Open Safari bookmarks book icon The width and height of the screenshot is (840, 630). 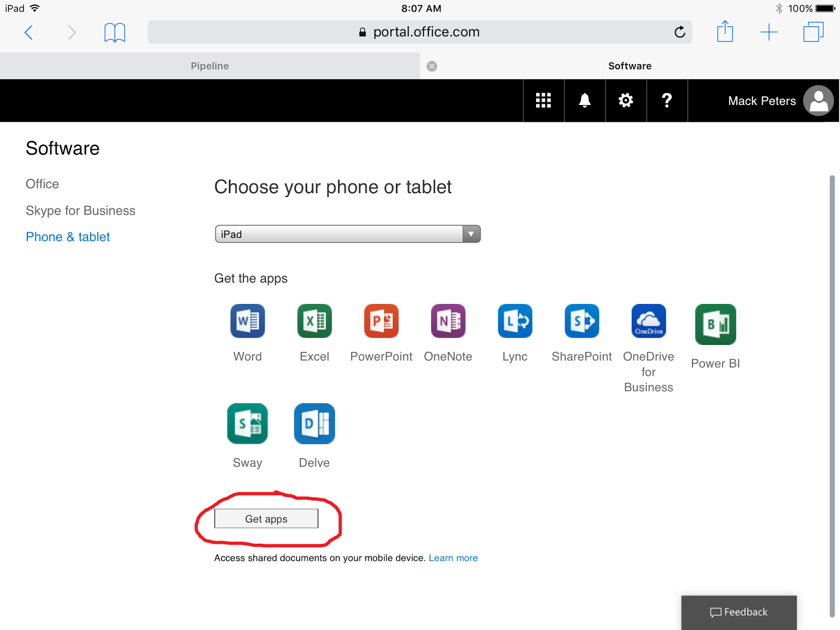click(114, 33)
